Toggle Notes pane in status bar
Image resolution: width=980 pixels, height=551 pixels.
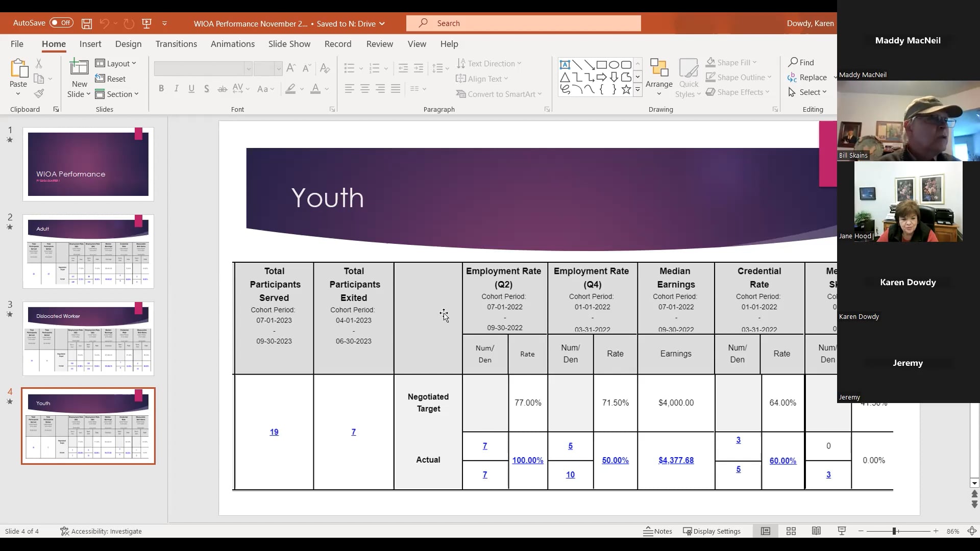click(657, 531)
